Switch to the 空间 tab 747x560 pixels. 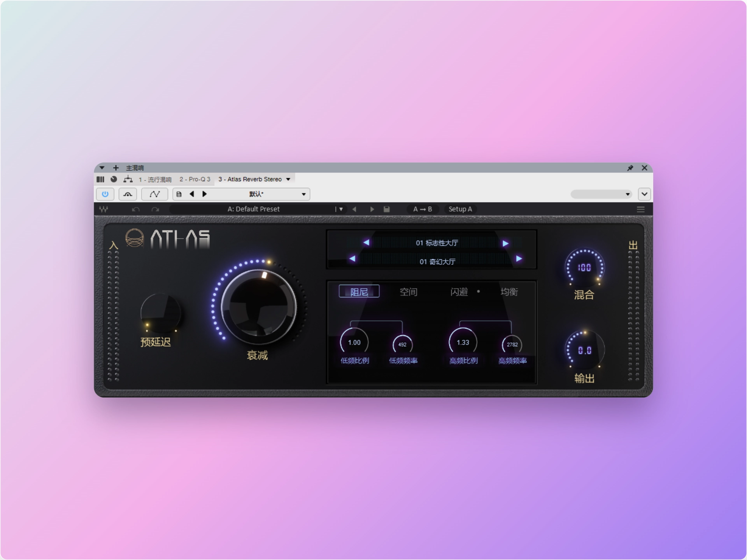[x=409, y=292]
